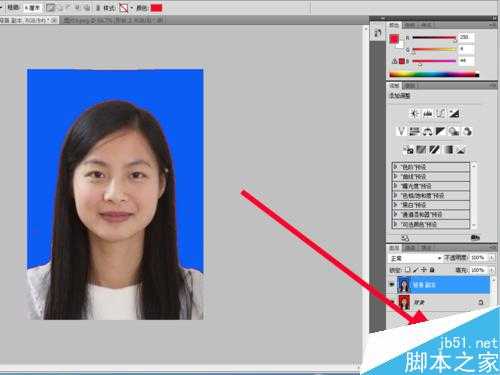The height and width of the screenshot is (375, 500).
Task: Click the G channel slider track
Action: [x=434, y=50]
